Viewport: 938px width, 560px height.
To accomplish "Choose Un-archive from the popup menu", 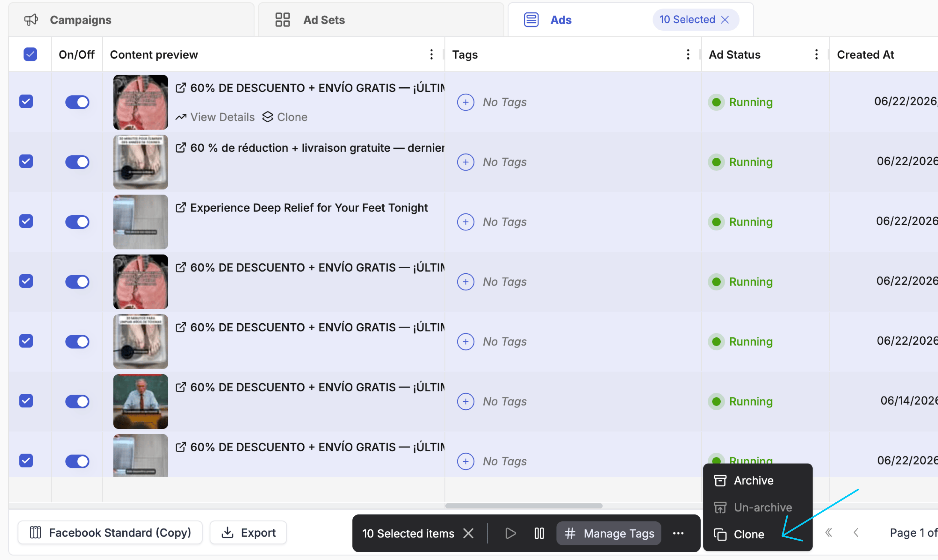I will tap(757, 507).
